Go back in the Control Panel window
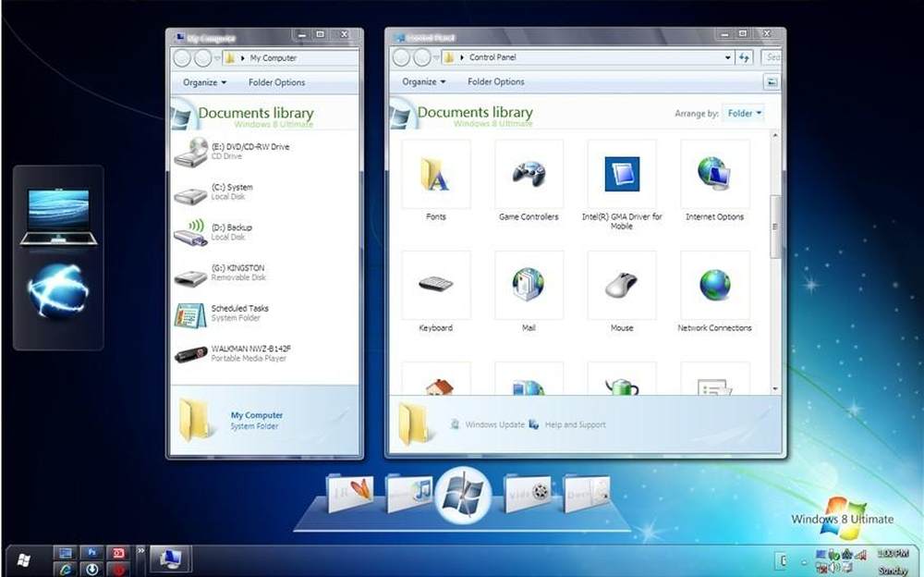Viewport: 924px width, 577px height. coord(401,58)
